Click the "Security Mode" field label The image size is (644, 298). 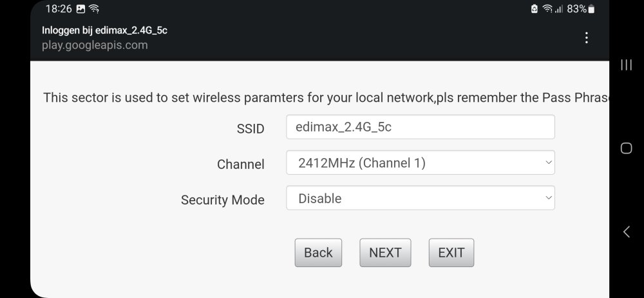click(x=222, y=200)
